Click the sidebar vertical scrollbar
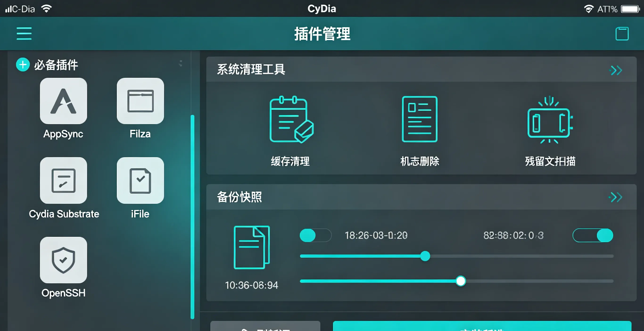 point(193,217)
